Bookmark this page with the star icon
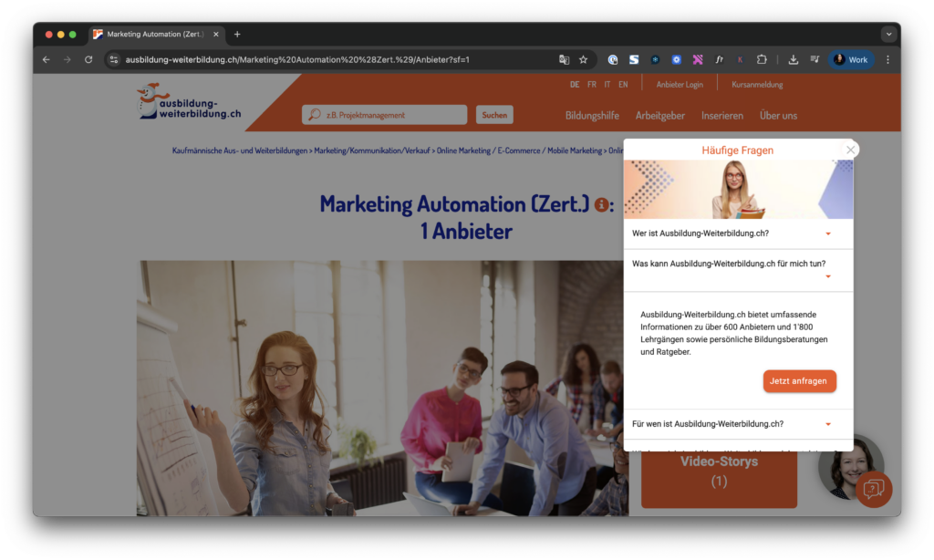 tap(583, 58)
